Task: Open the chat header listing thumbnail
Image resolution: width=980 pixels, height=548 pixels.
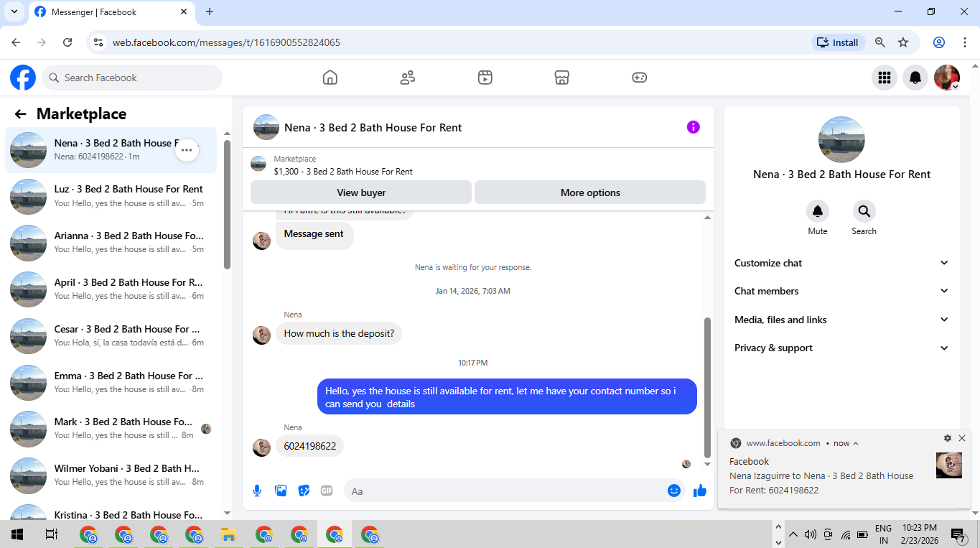Action: pos(266,127)
